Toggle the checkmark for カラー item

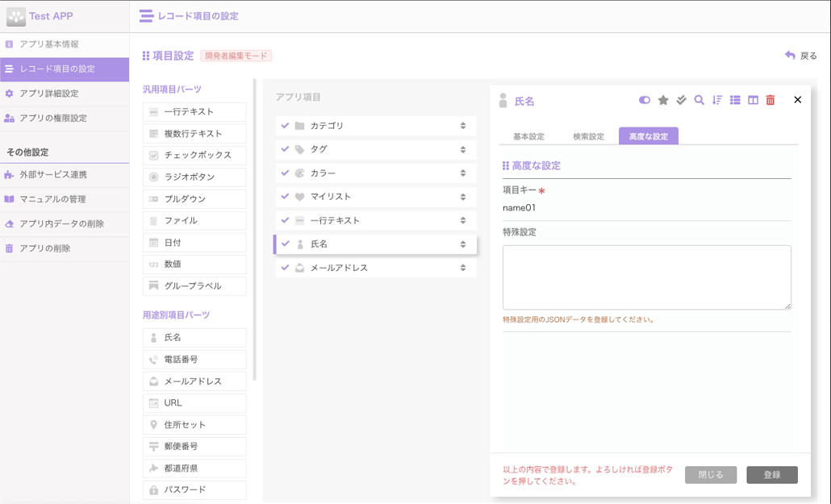(x=285, y=173)
